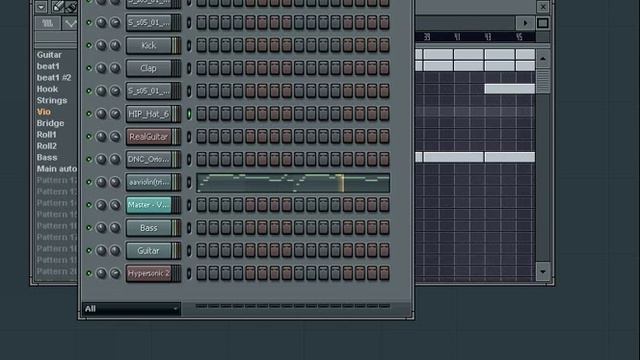Select the pencil draw tool in playlist
640x360 pixels.
pyautogui.click(x=58, y=6)
